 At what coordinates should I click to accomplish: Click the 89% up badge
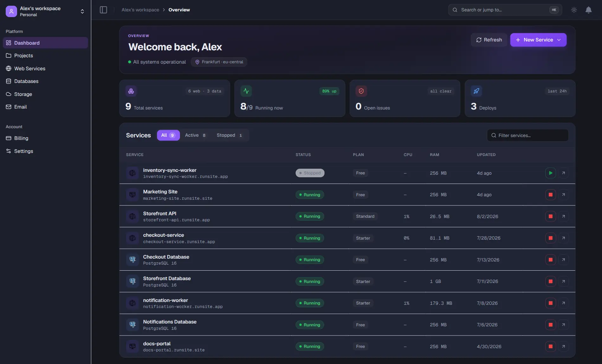pos(329,91)
